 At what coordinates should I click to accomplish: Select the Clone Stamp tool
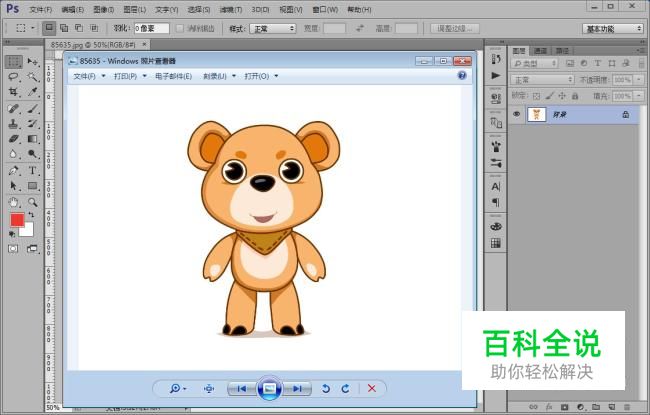13,124
